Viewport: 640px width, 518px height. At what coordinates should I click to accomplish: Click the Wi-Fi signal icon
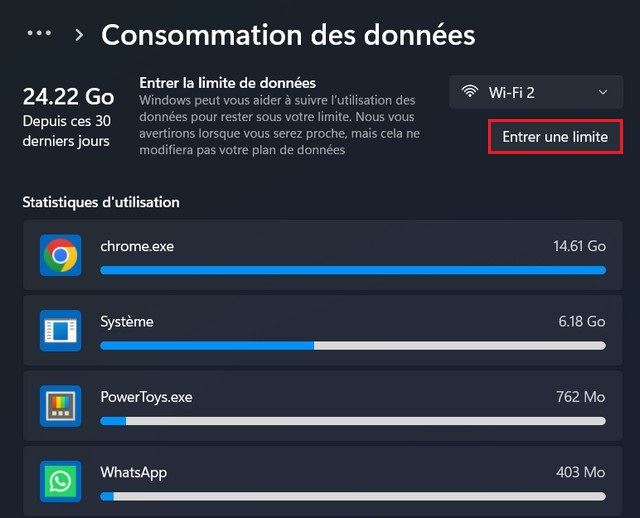tap(470, 92)
